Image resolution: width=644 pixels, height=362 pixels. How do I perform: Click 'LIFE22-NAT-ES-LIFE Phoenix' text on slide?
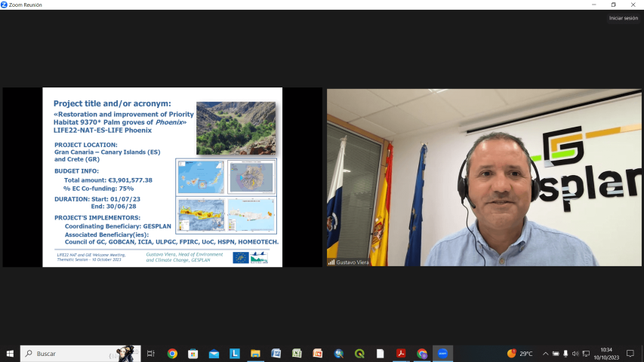pos(103,130)
